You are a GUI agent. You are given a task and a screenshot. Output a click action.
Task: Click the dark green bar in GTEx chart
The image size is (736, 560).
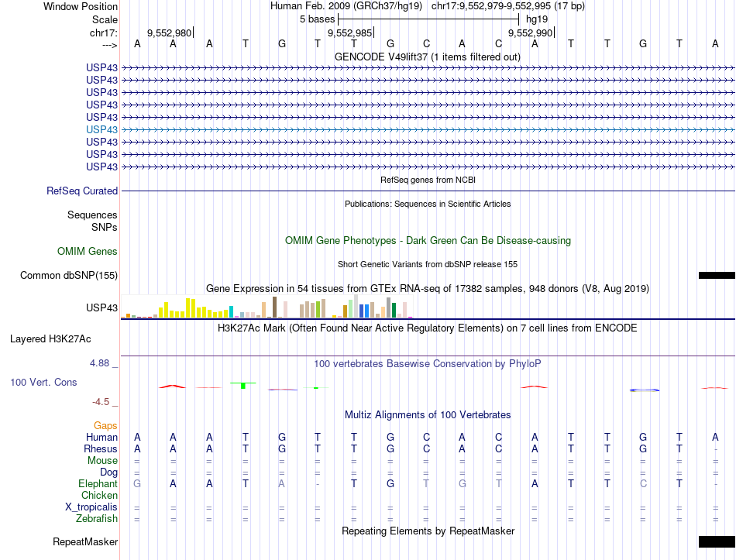(394, 311)
